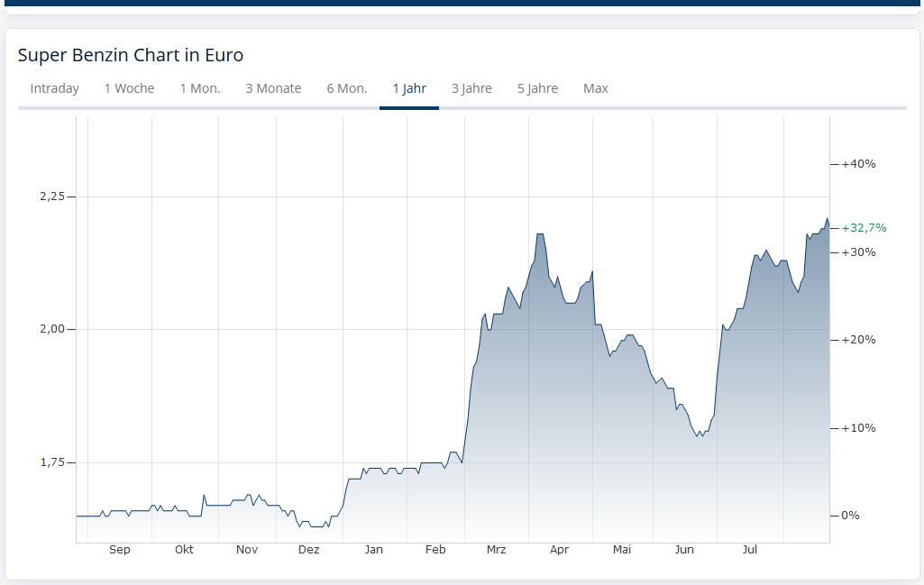Image resolution: width=924 pixels, height=585 pixels.
Task: Select the active 1 Jahr tab
Action: pyautogui.click(x=409, y=88)
